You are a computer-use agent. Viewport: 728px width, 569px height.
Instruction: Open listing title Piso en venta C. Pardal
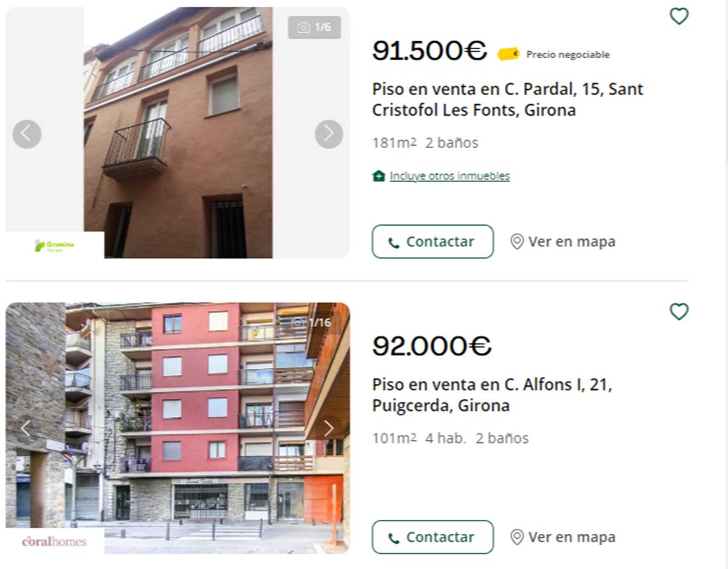tap(508, 99)
